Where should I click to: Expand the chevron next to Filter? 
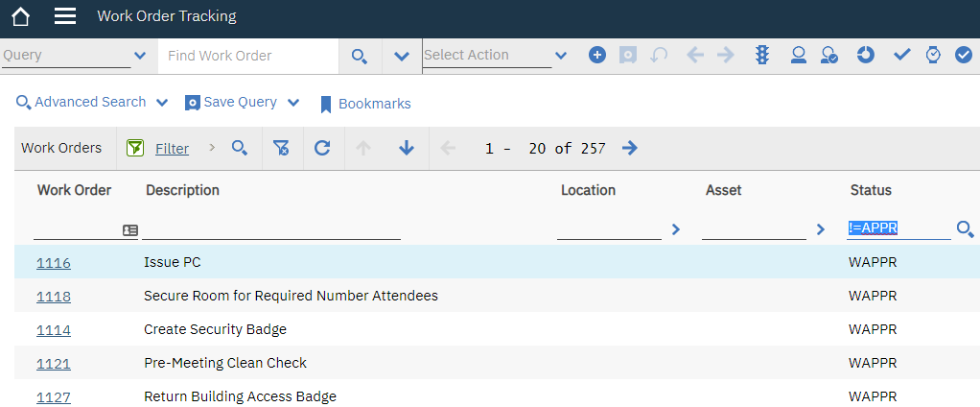[x=212, y=148]
